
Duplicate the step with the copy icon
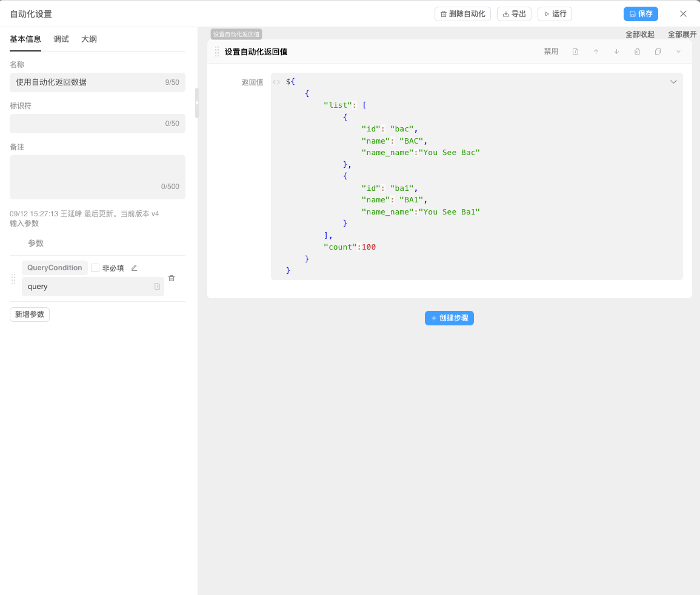(658, 52)
